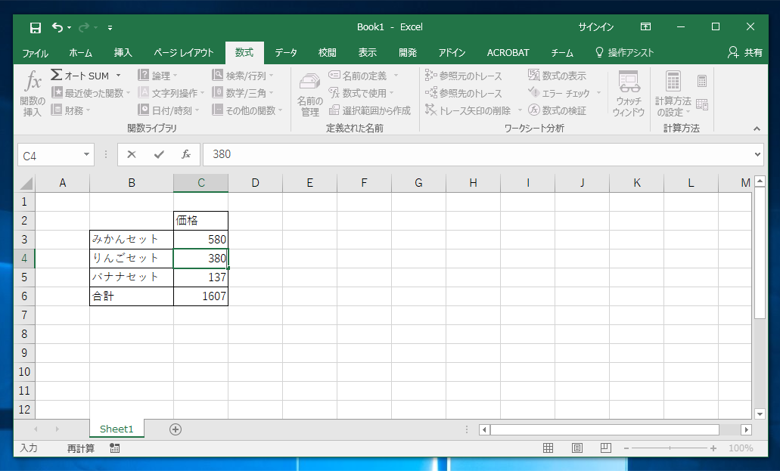780x471 pixels.
Task: Click the calculate now calculator icon
Action: pyautogui.click(x=702, y=81)
